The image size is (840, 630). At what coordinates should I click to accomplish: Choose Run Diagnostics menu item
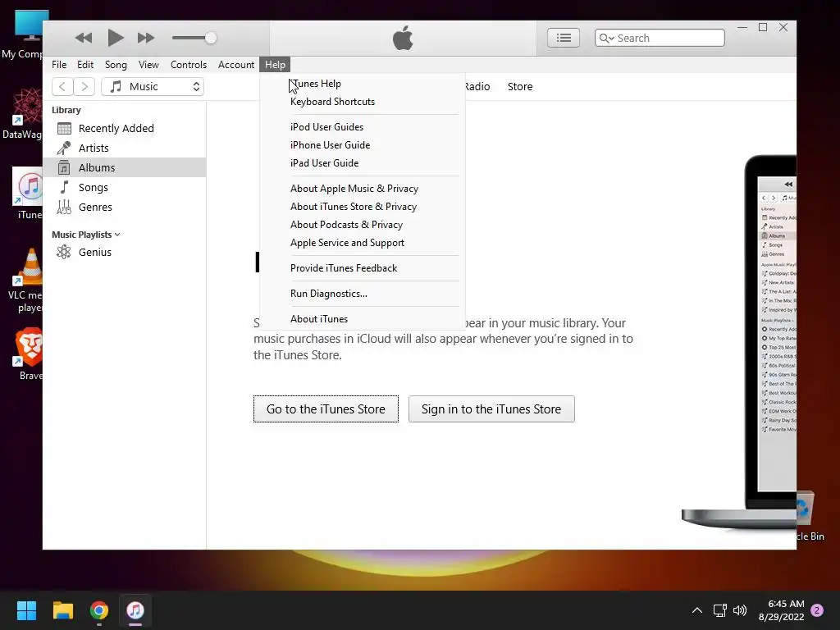362,294
